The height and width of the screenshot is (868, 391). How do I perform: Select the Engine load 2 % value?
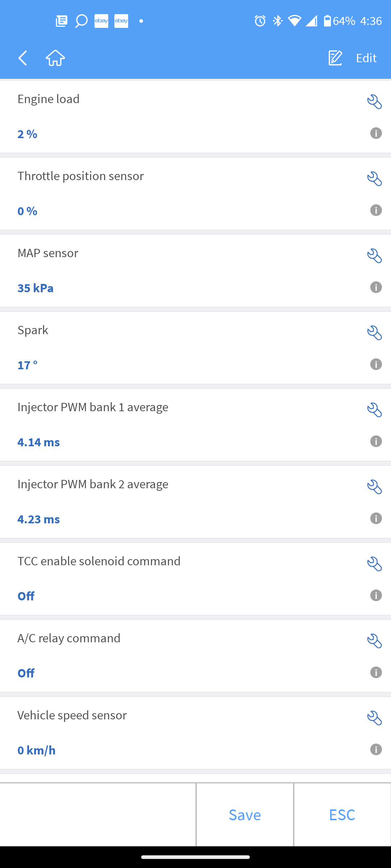tap(28, 134)
